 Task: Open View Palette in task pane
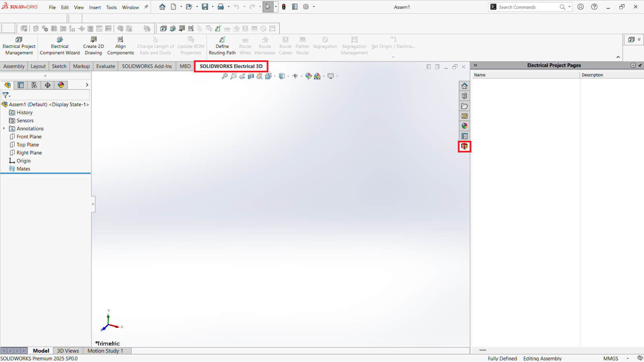[x=464, y=116]
